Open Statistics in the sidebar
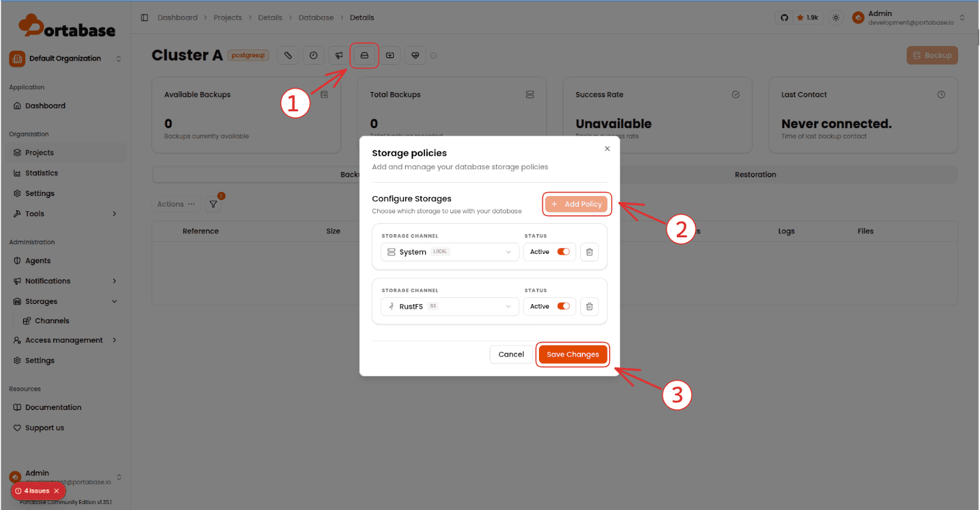 coord(65,173)
